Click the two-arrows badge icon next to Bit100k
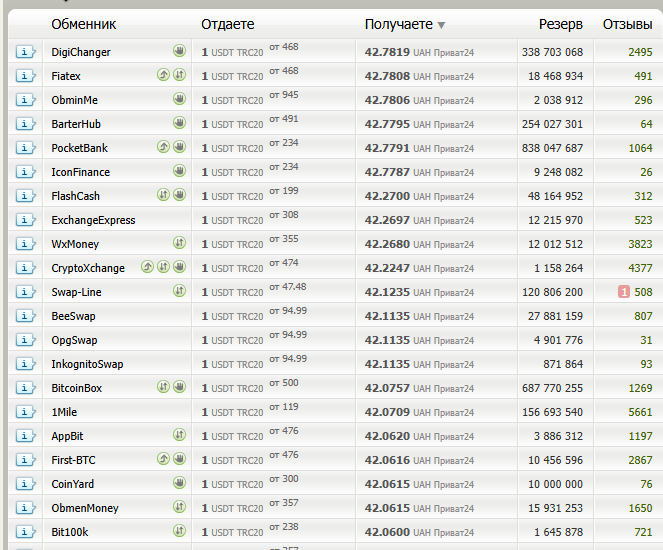This screenshot has height=550, width=663. [180, 531]
